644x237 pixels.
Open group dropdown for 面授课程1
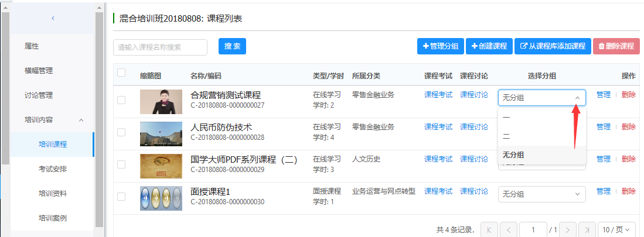(x=541, y=194)
